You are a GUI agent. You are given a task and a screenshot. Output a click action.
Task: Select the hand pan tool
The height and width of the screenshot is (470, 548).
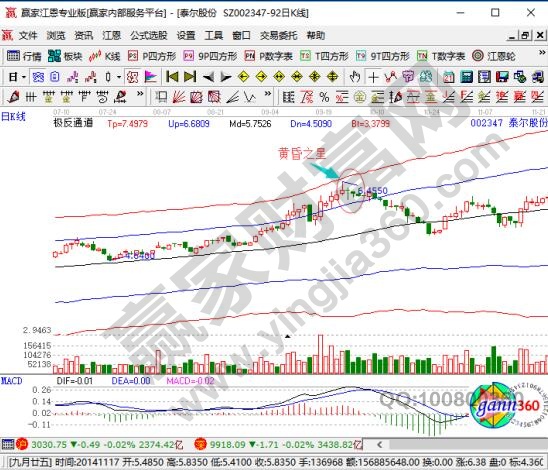[x=355, y=77]
